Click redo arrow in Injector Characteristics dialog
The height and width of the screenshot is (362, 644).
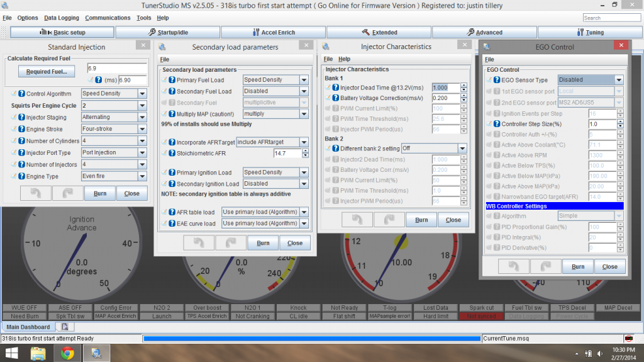pyautogui.click(x=389, y=220)
